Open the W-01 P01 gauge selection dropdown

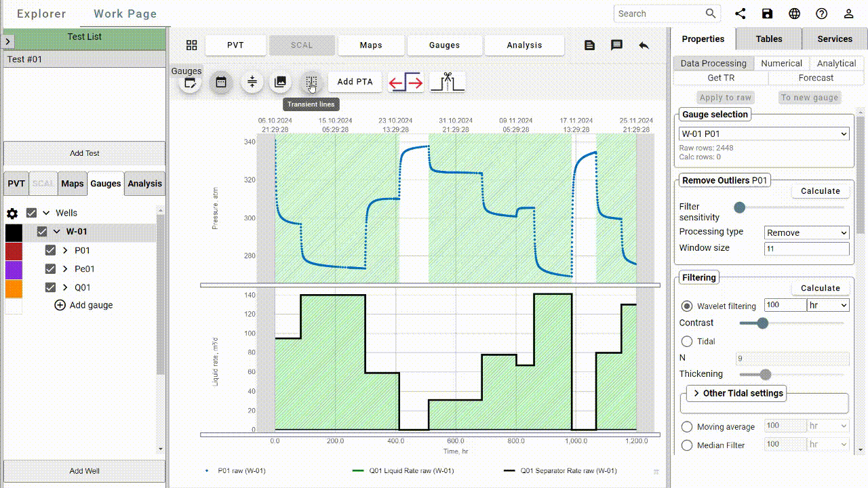764,134
